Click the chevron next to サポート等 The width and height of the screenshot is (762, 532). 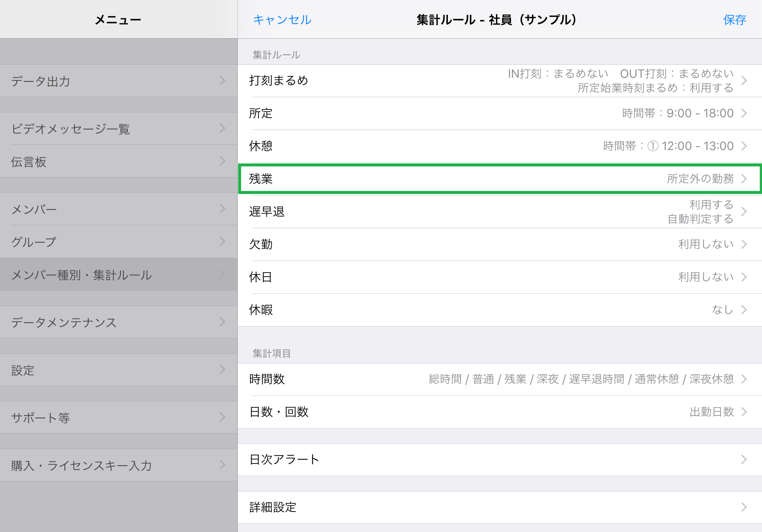point(222,417)
